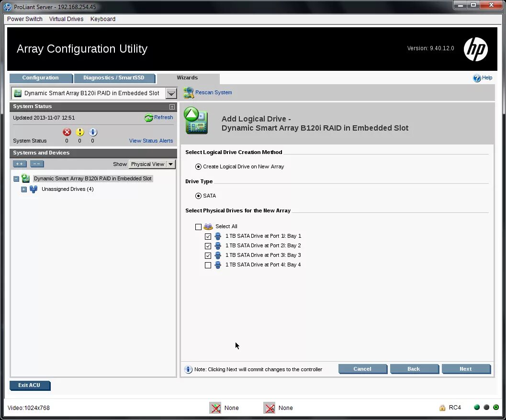Click the Back button

tap(414, 369)
